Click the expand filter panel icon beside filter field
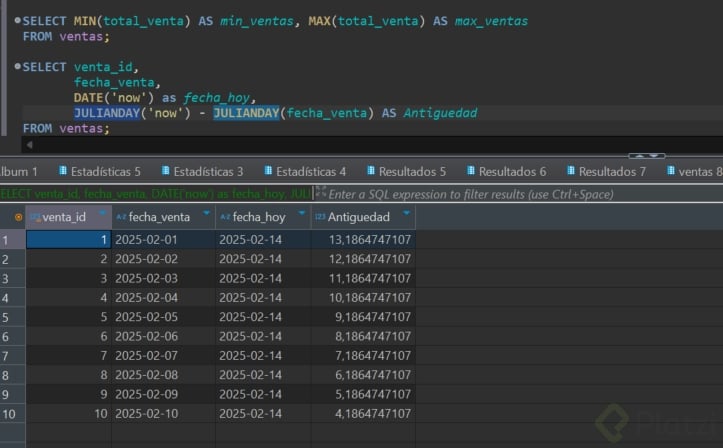This screenshot has height=448, width=723. 320,192
